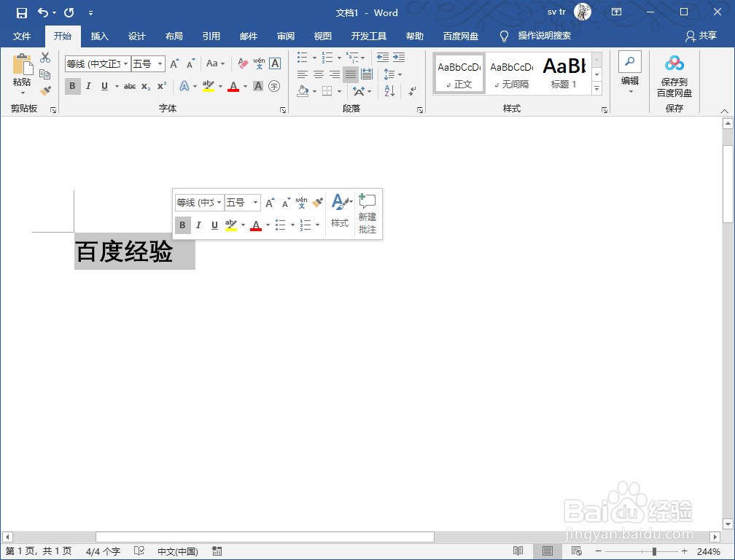Open the Change Case Aa dropdown

coord(215,63)
